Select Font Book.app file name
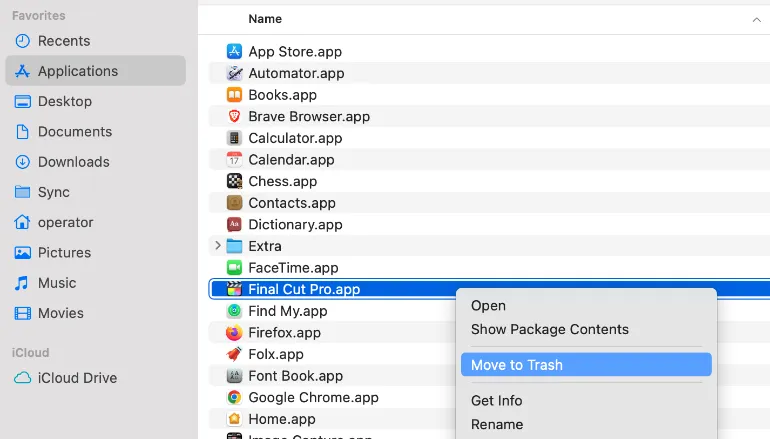This screenshot has width=770, height=439. [296, 376]
